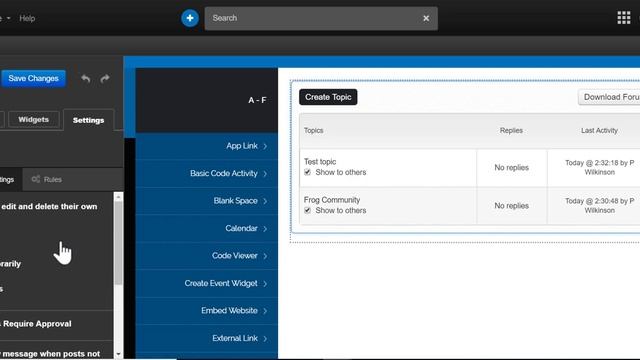Click the Rules gear icon
Image resolution: width=640 pixels, height=360 pixels.
point(36,179)
